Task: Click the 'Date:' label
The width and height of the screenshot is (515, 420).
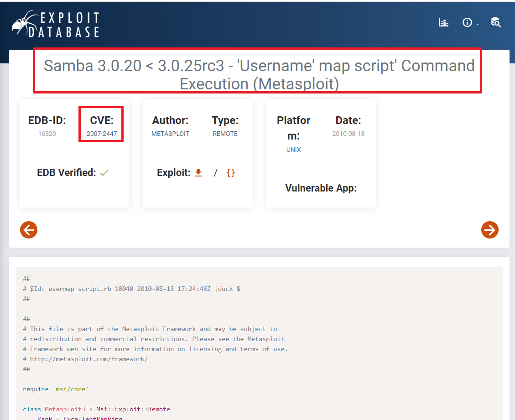Action: click(x=348, y=120)
